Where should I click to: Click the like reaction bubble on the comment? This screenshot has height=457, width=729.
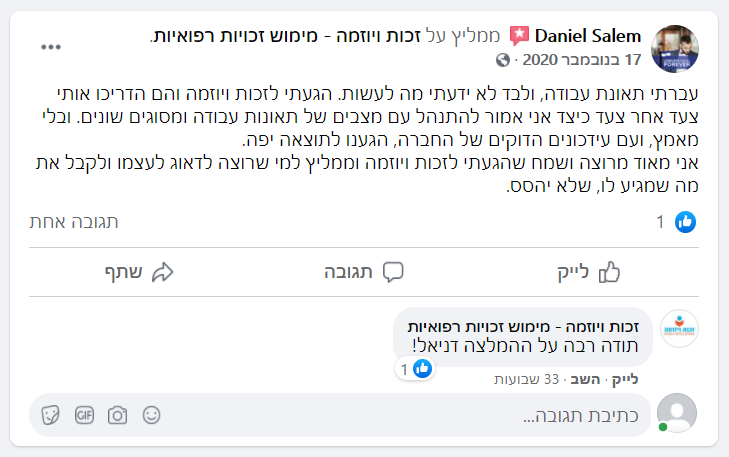tap(415, 369)
